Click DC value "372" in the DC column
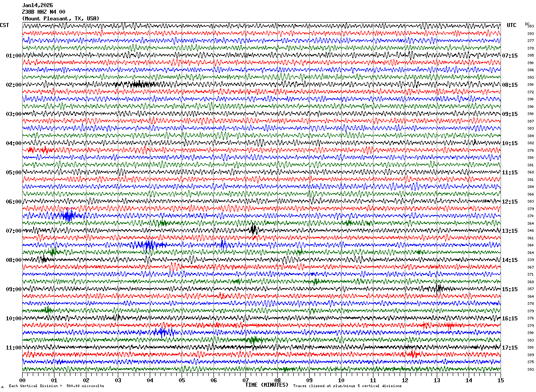Image resolution: width=536 pixels, height=392 pixels. pyautogui.click(x=530, y=92)
